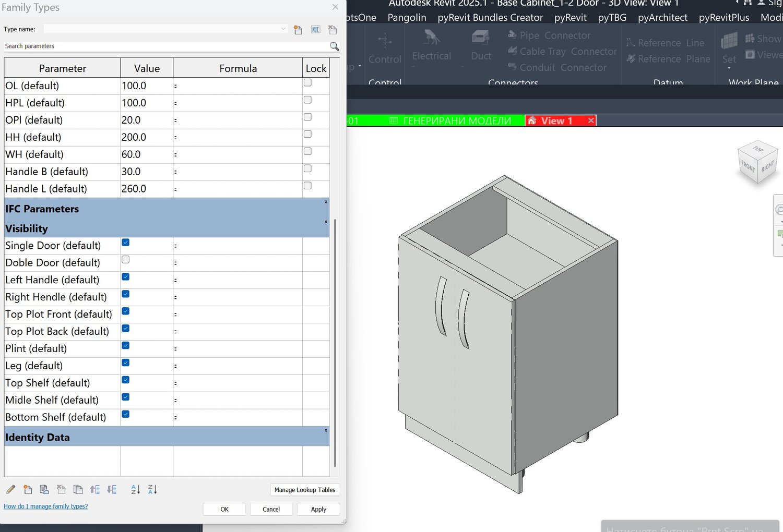The height and width of the screenshot is (532, 783).
Task: Click Apply in Family Types dialog
Action: pos(318,509)
